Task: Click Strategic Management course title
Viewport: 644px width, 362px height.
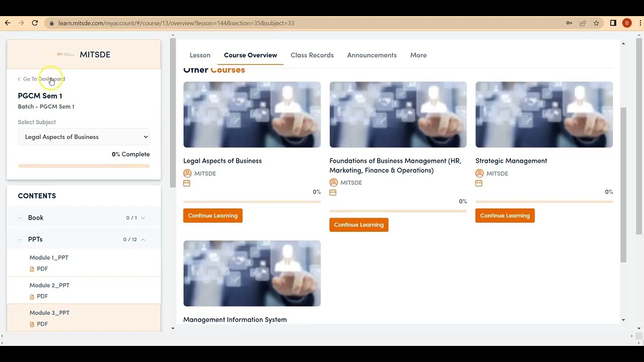Action: point(511,161)
